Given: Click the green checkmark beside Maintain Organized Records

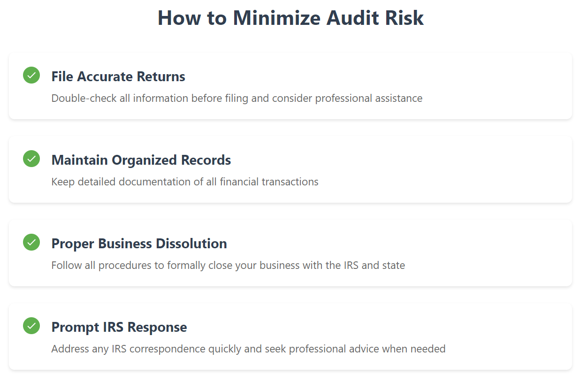Looking at the screenshot, I should pos(31,159).
